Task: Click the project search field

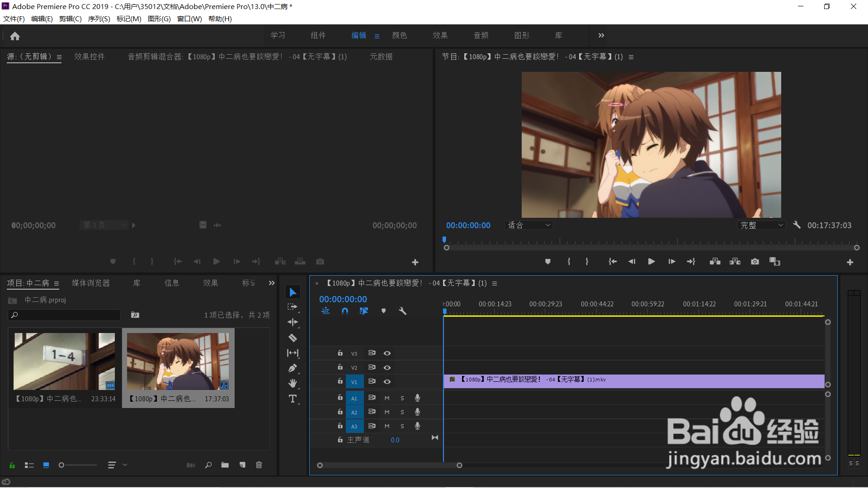Action: tap(64, 315)
